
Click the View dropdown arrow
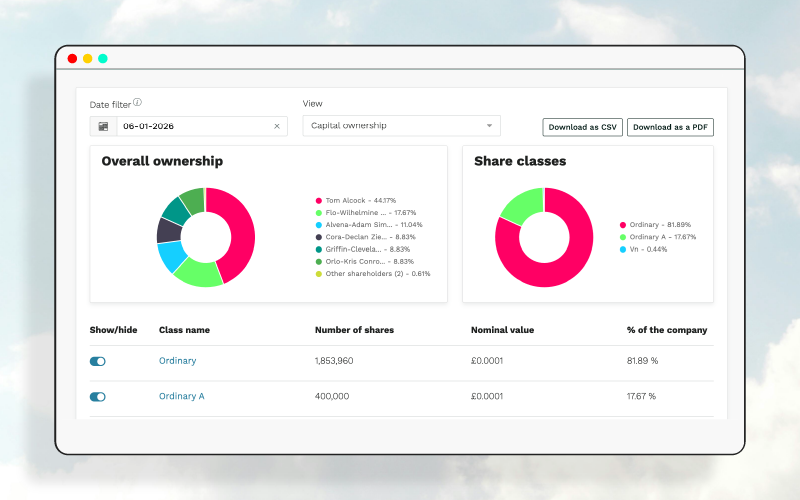tap(489, 126)
